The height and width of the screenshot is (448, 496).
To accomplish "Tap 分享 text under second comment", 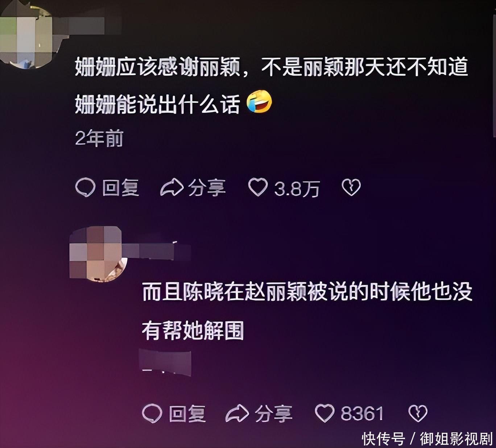I will click(273, 414).
